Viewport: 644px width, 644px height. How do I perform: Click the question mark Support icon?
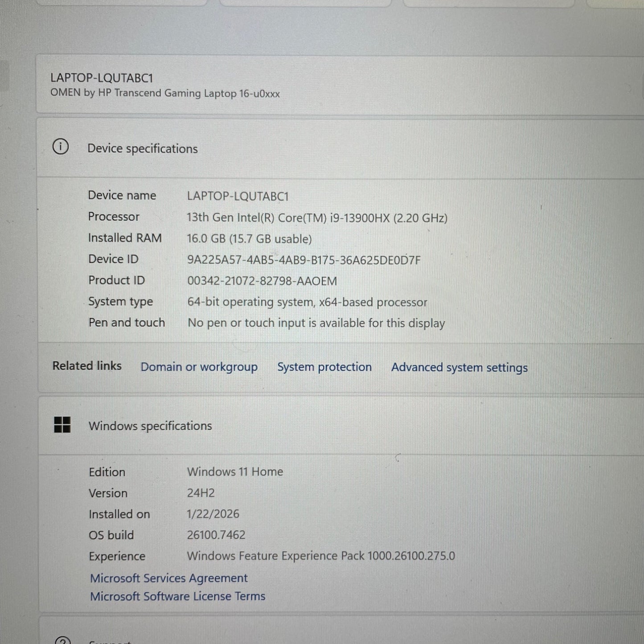(62, 640)
